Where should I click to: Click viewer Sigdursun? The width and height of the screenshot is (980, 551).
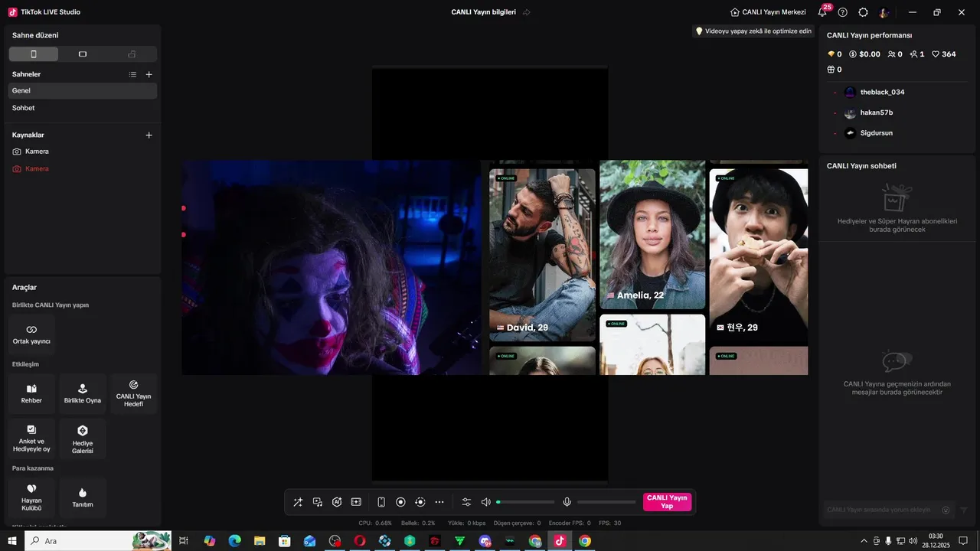[x=877, y=133]
